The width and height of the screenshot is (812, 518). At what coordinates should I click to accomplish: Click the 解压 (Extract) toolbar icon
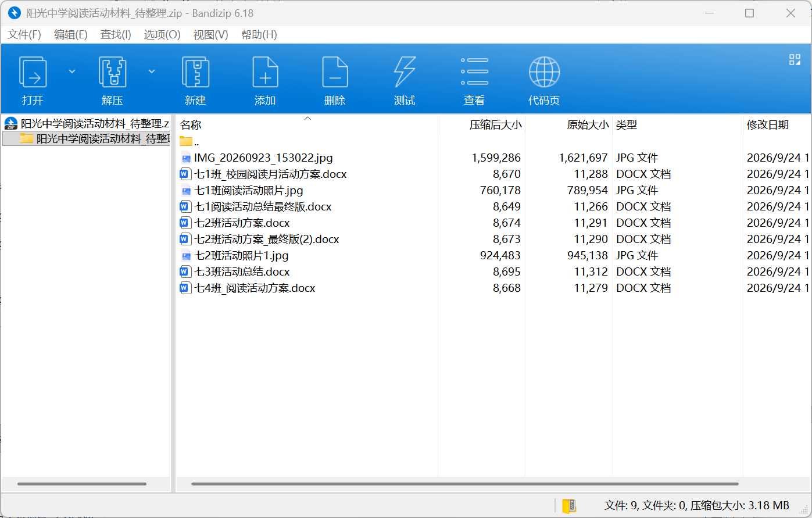coord(112,72)
